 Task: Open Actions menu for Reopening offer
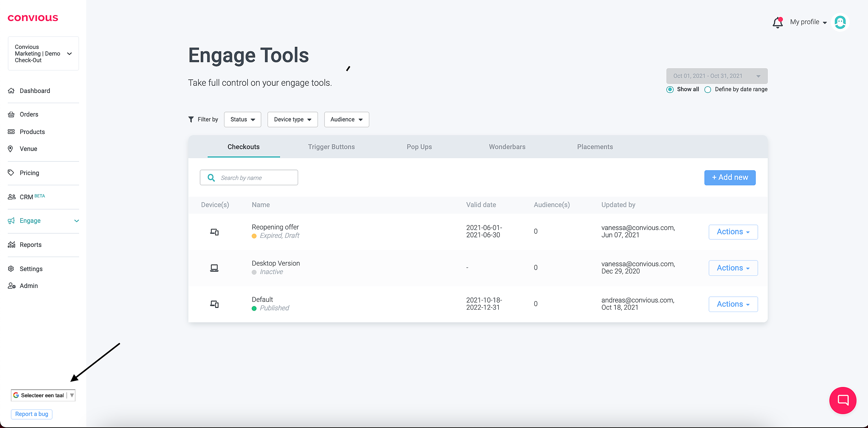pos(733,232)
